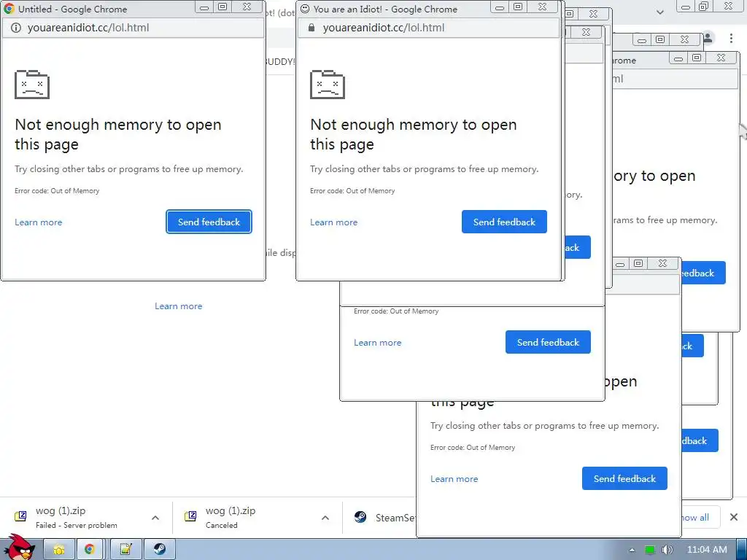Click the sad folder icon in Untitled window
Image resolution: width=747 pixels, height=560 pixels.
click(x=32, y=85)
